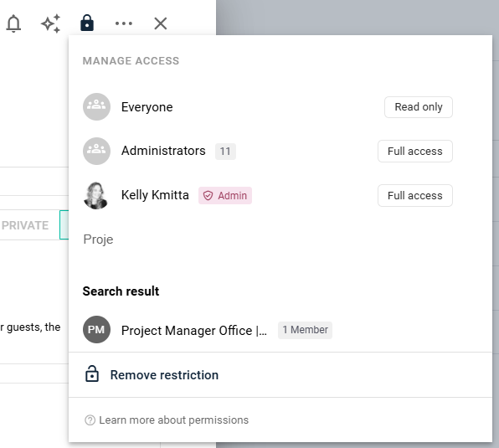
Task: Click the help question mark icon
Action: coord(90,420)
